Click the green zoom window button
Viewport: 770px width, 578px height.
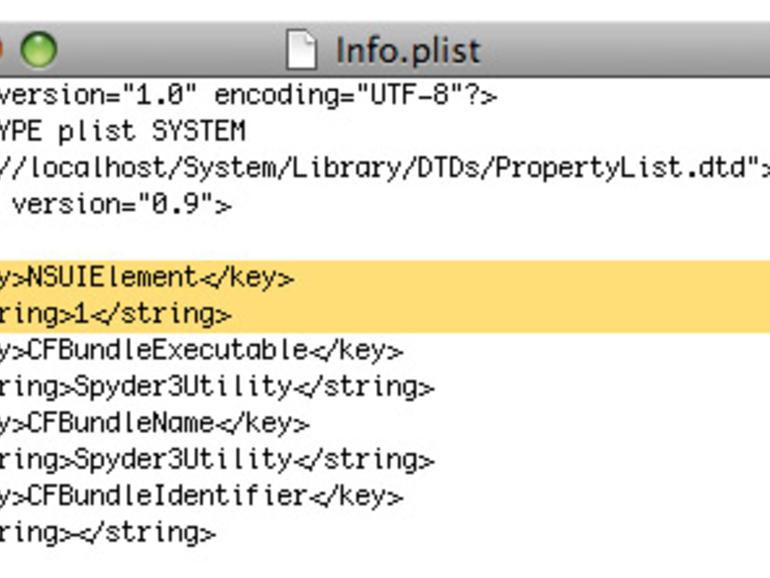click(x=38, y=49)
